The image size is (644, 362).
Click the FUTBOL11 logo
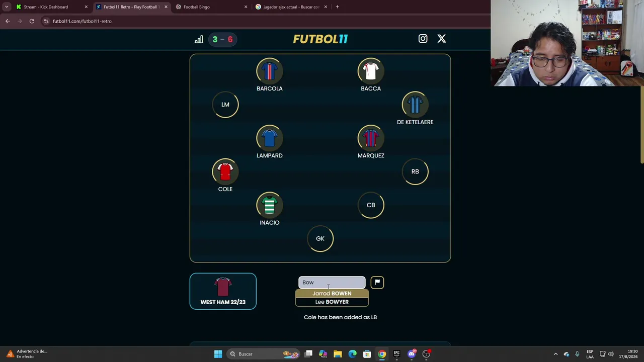[x=320, y=39]
